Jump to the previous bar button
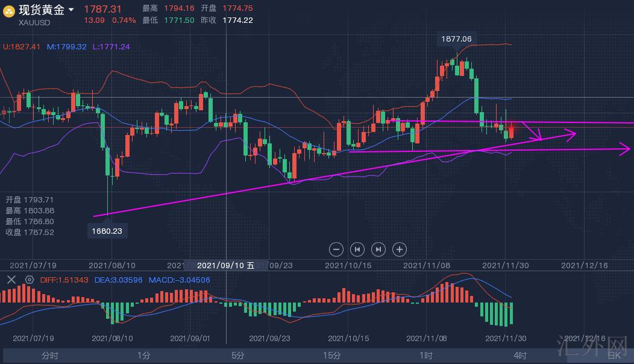The height and width of the screenshot is (364, 634). pos(357,249)
